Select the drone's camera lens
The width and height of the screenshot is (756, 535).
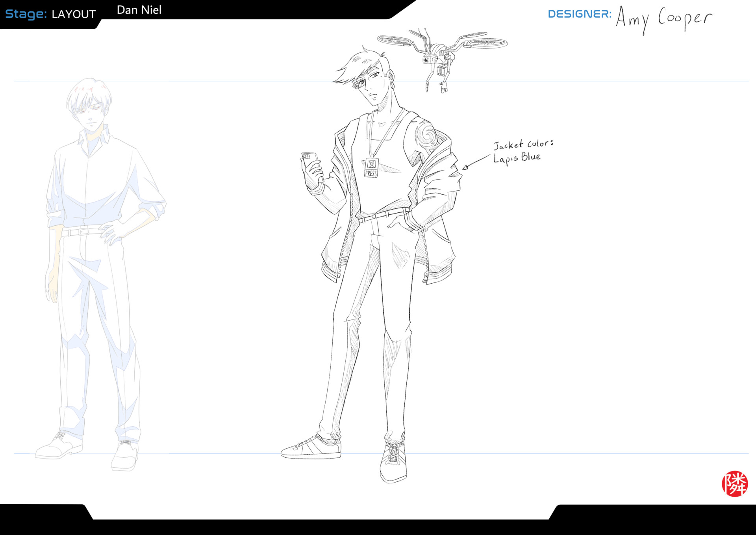point(426,59)
